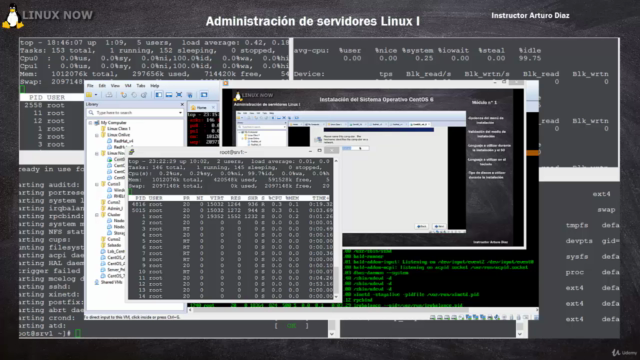This screenshot has height=360, width=640.
Task: Click the Linux Now penguin logo
Action: (x=12, y=16)
